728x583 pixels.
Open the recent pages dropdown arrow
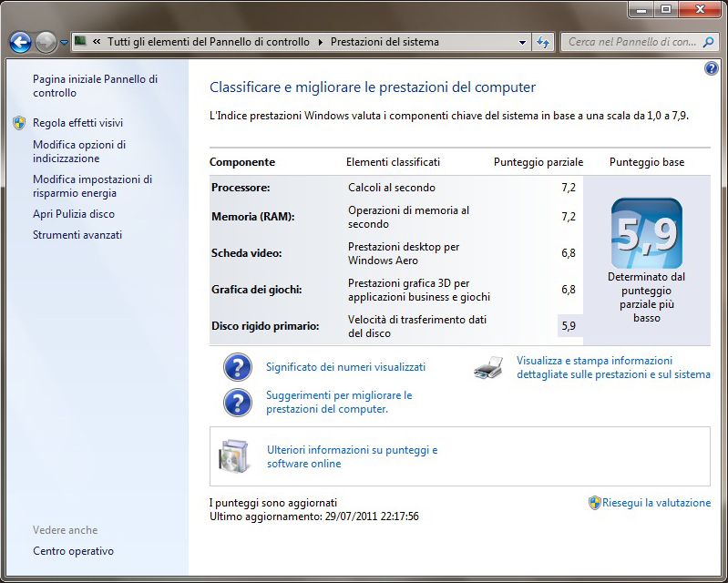pos(64,43)
